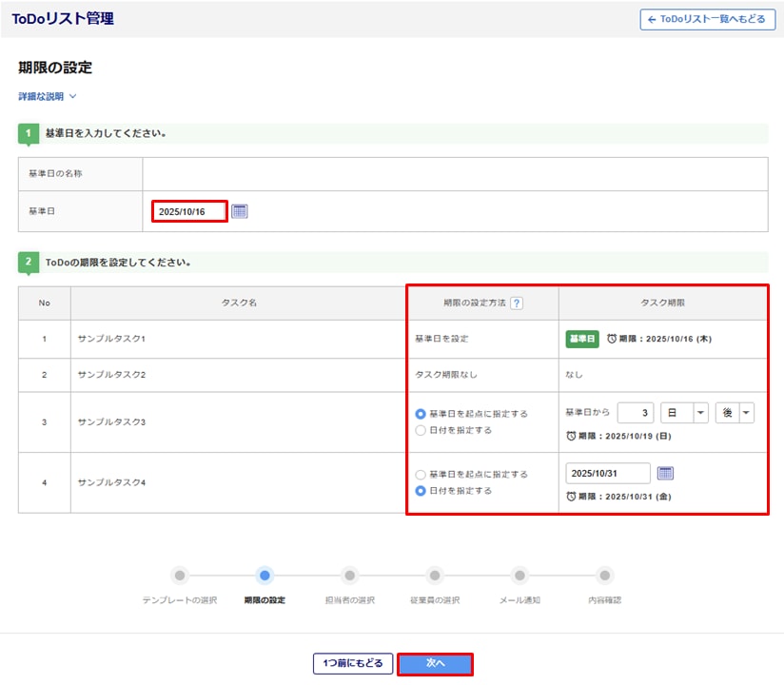This screenshot has height=685, width=784.
Task: Expand the 詳細な説明 section
Action: click(x=47, y=96)
